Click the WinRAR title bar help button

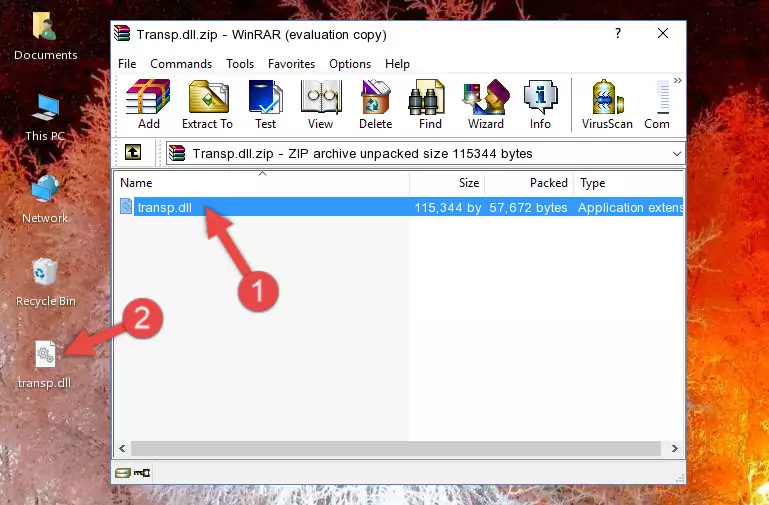(x=618, y=33)
